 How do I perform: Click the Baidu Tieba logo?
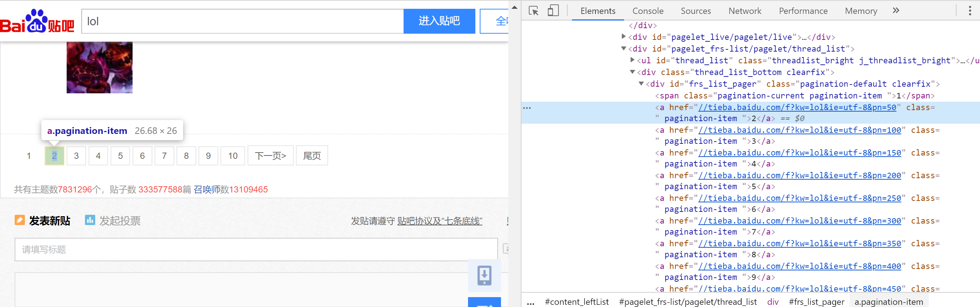point(37,22)
